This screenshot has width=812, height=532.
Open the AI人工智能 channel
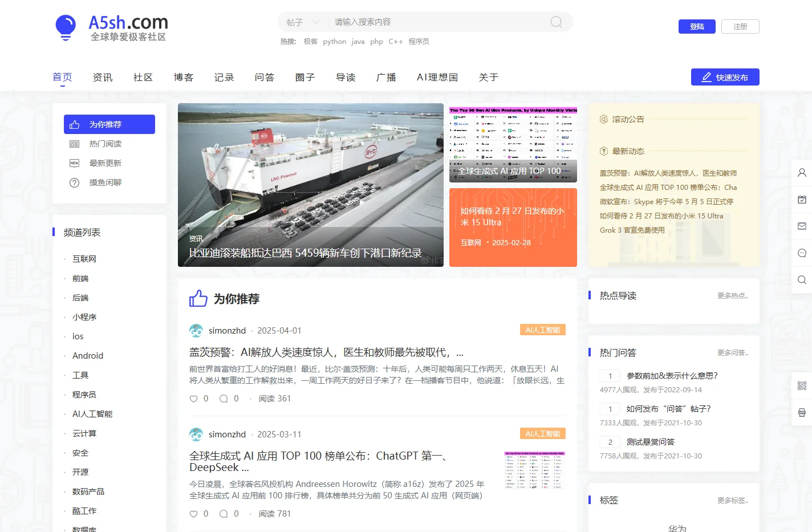tap(92, 414)
